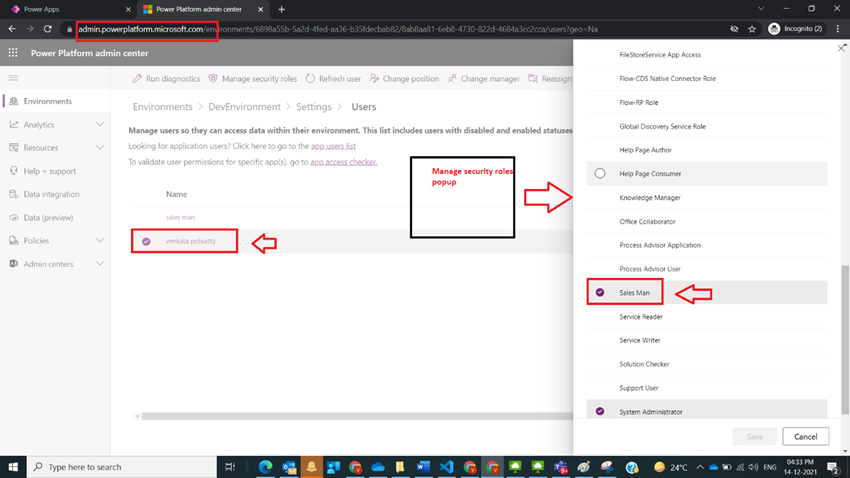850x478 pixels.
Task: Open the browser tab search dropdown
Action: [x=761, y=9]
